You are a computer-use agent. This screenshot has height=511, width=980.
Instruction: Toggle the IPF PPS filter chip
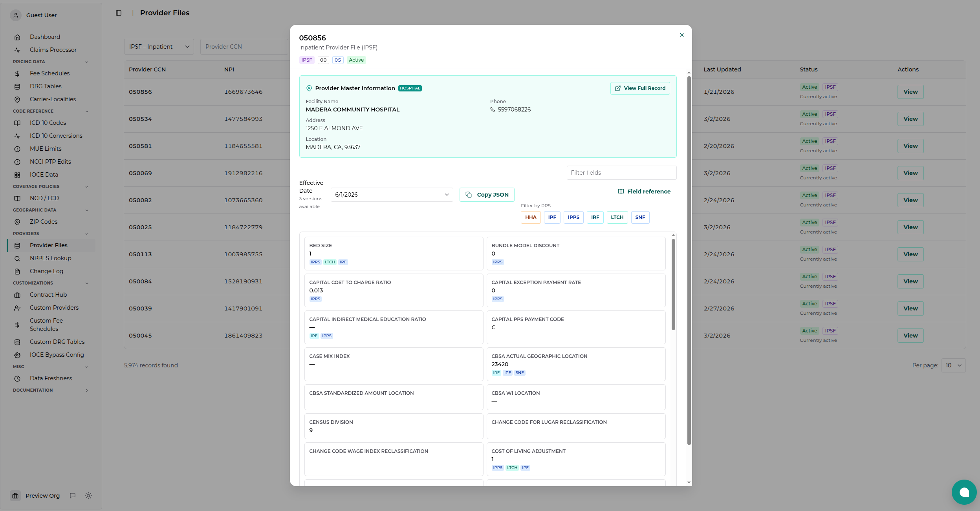coord(552,217)
